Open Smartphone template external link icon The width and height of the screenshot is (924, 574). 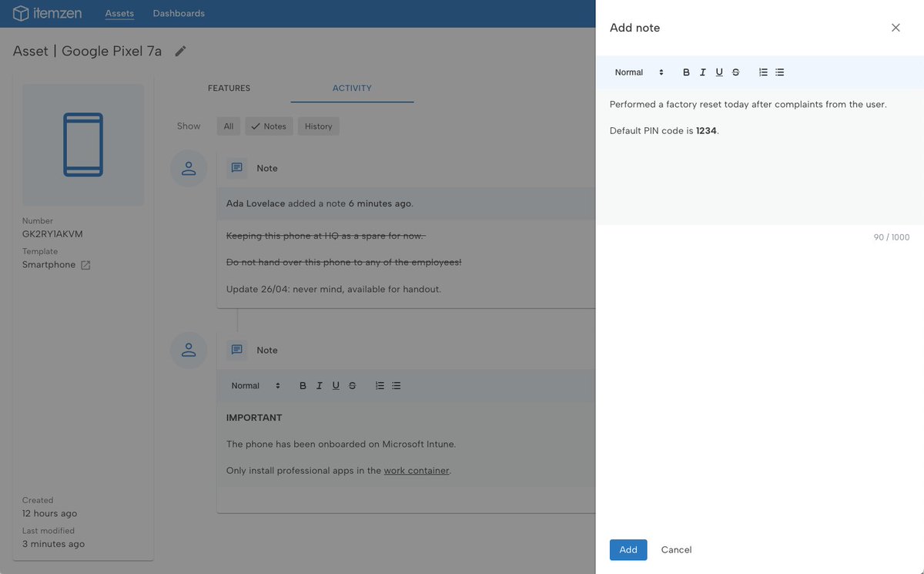[85, 265]
